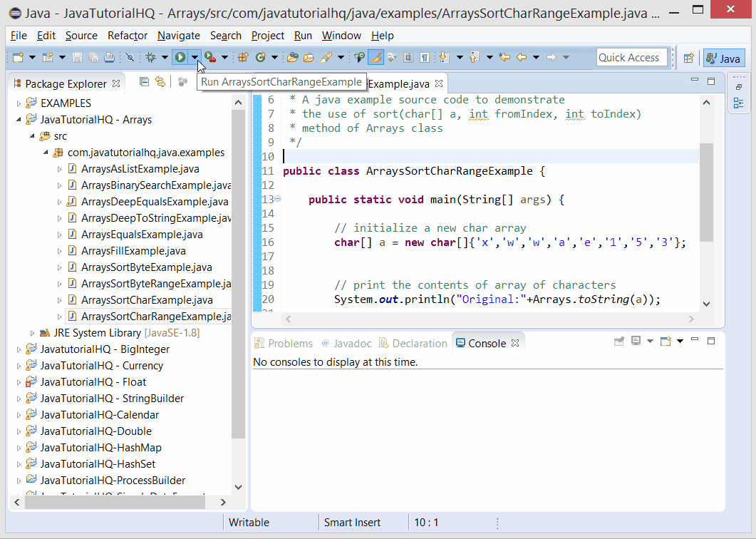Click the Save All toolbar icon
This screenshot has height=539, width=756.
[x=93, y=58]
